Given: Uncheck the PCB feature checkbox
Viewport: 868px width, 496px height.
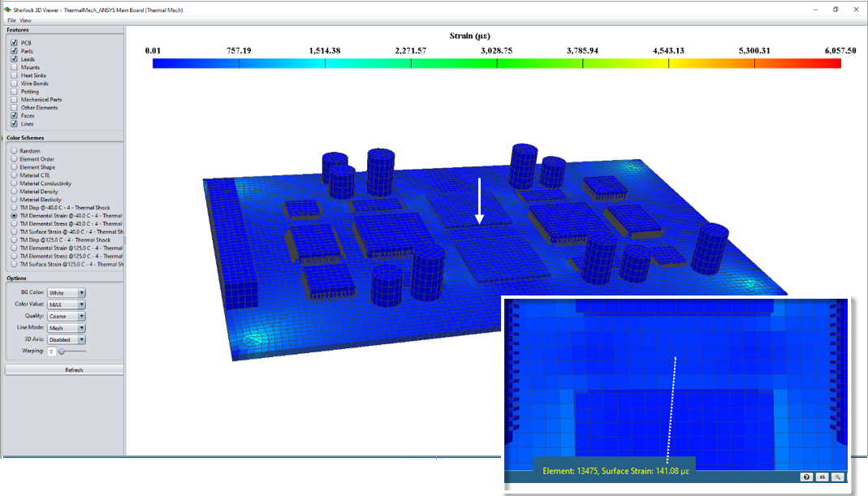Looking at the screenshot, I should click(14, 43).
